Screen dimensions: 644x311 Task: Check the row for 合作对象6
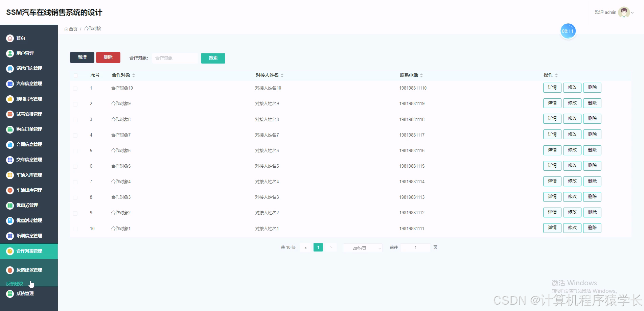click(x=75, y=151)
